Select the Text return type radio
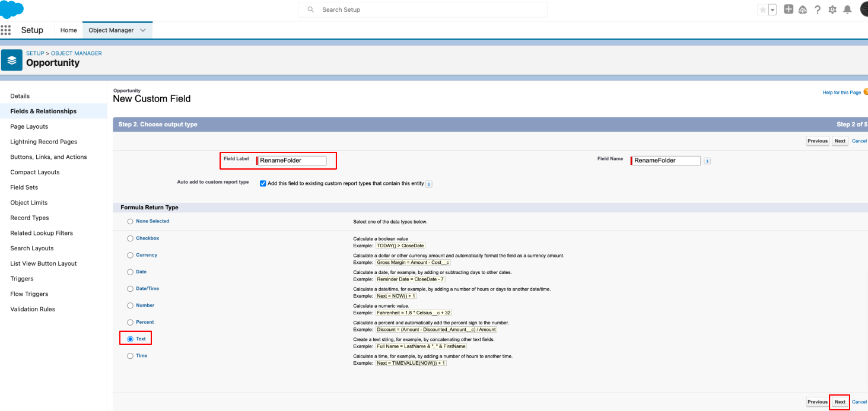Image resolution: width=868 pixels, height=411 pixels. (x=131, y=339)
